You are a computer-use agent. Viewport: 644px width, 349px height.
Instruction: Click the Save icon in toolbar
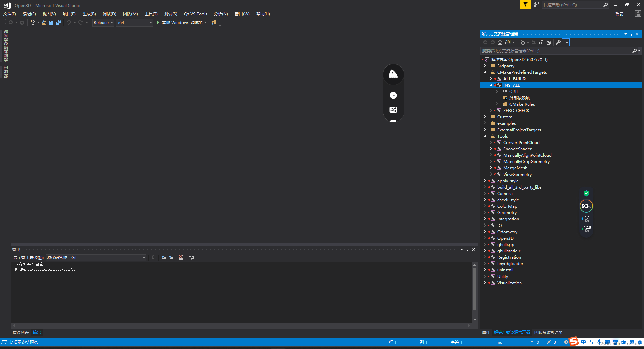point(51,23)
